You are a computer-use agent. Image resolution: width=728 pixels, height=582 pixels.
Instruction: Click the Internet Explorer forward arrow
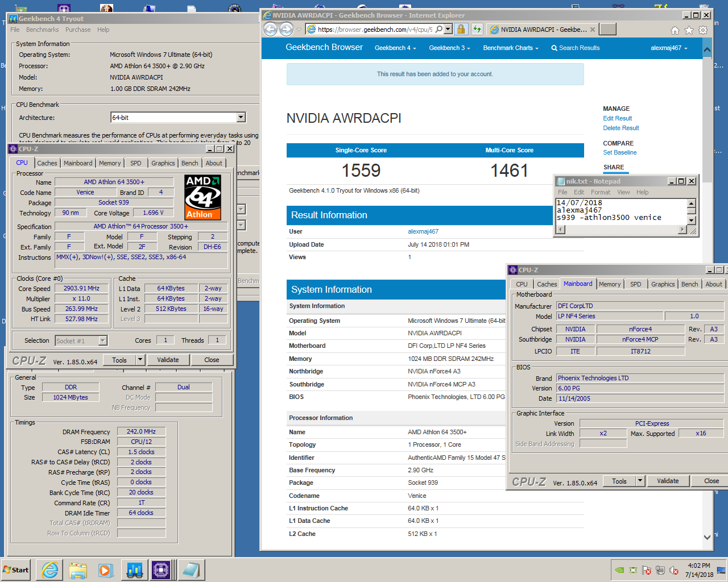point(287,29)
